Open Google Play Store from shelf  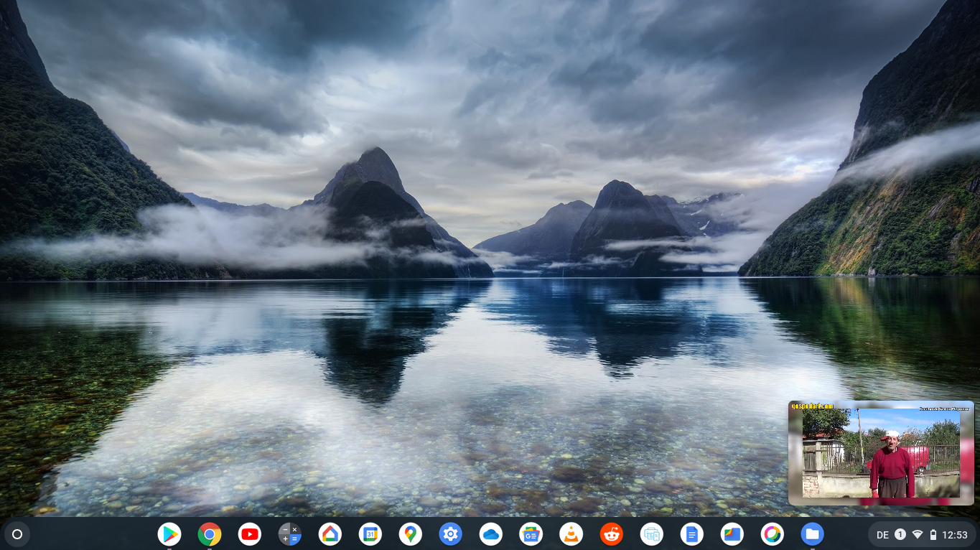(169, 534)
